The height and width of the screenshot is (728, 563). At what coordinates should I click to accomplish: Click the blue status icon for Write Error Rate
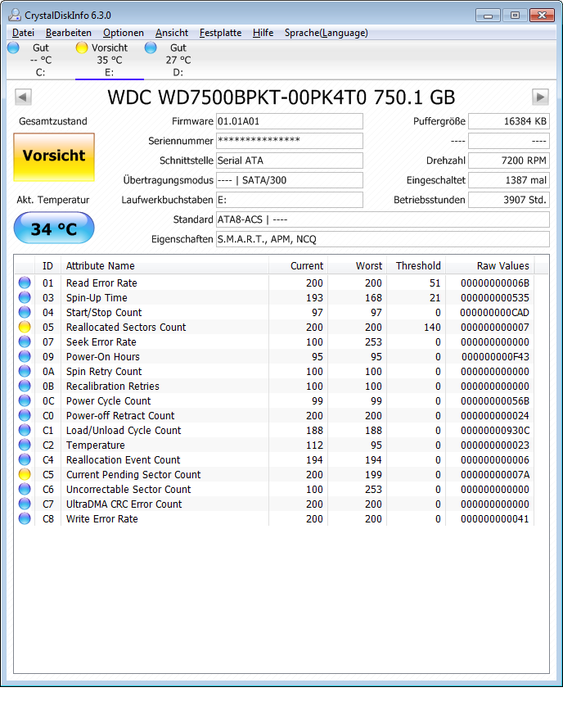pyautogui.click(x=25, y=518)
